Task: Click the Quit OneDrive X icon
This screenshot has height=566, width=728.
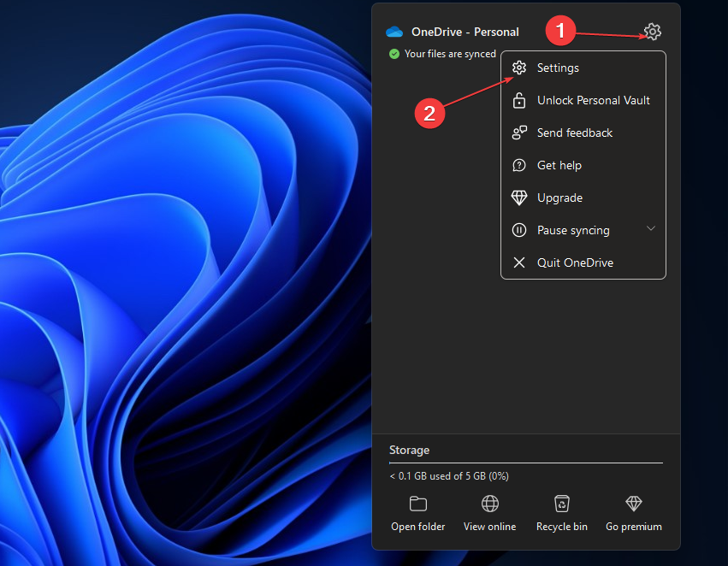Action: (x=519, y=262)
